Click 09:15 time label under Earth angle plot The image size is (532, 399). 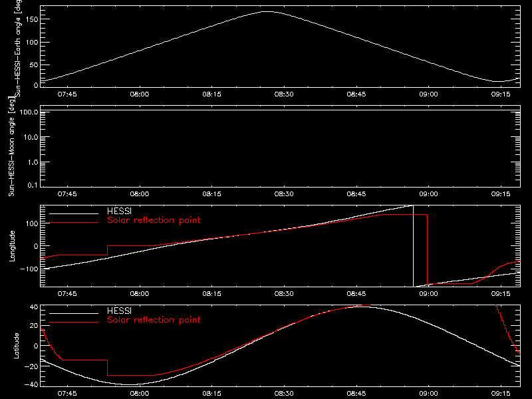[x=501, y=94]
